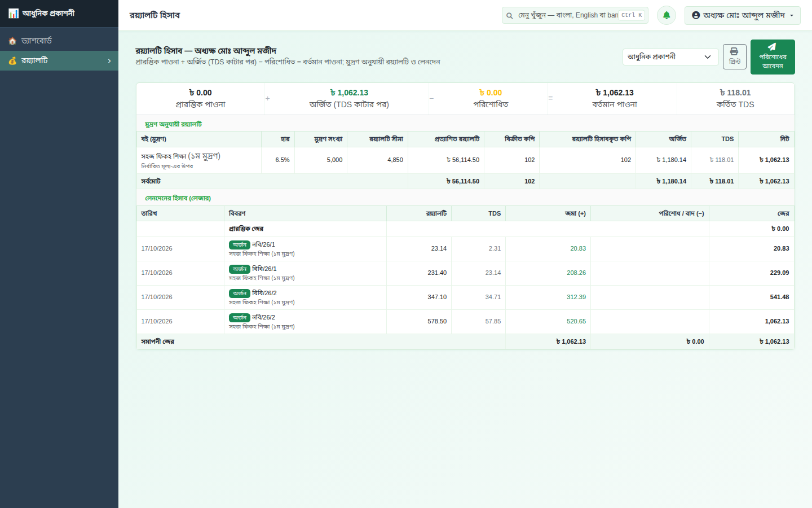Viewport: 812px width, 508px height.
Task: Click the প্রিন্ট button
Action: (735, 56)
